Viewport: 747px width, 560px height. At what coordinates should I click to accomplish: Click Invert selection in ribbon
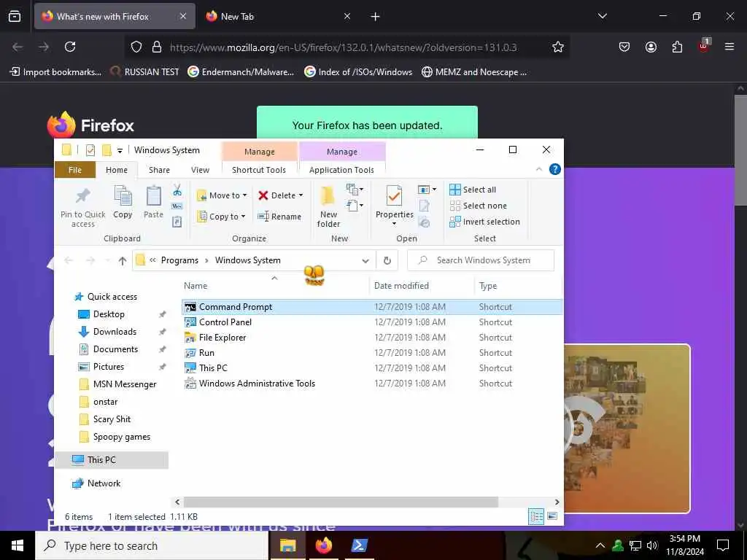(484, 222)
